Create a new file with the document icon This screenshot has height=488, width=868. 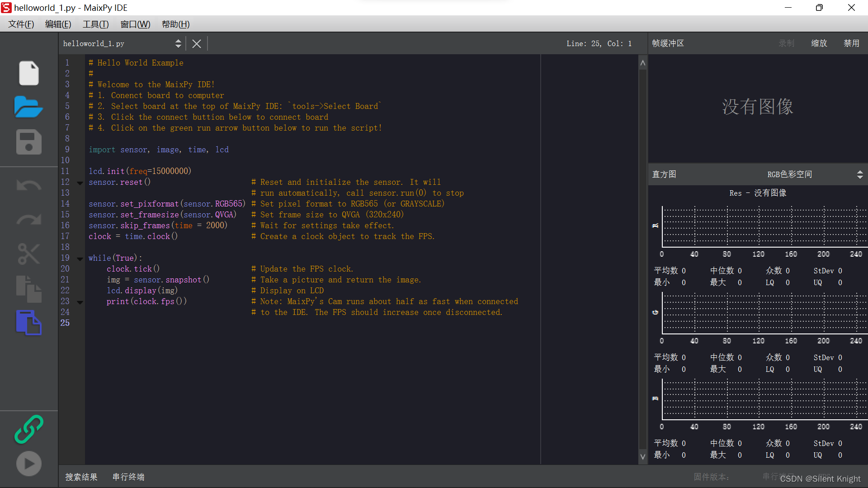pyautogui.click(x=29, y=73)
